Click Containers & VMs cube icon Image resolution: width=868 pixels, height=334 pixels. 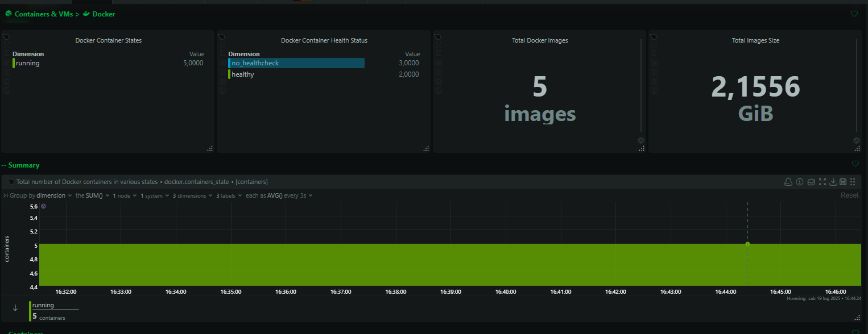9,14
